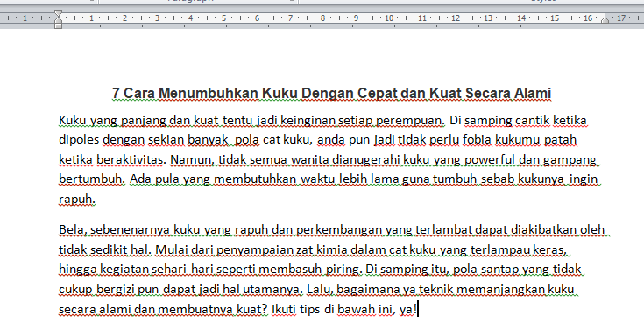Click the word "Menumbuhkan" in the heading
This screenshot has width=644, height=323.
(209, 93)
